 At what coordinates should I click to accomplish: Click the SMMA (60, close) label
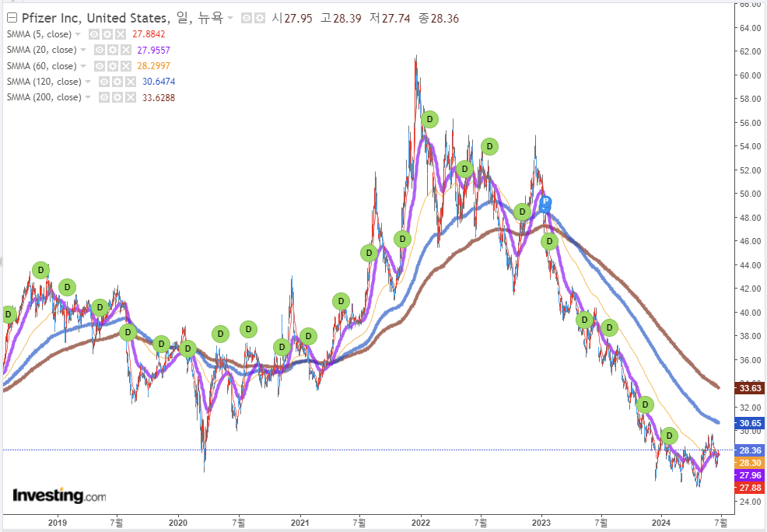tap(41, 66)
